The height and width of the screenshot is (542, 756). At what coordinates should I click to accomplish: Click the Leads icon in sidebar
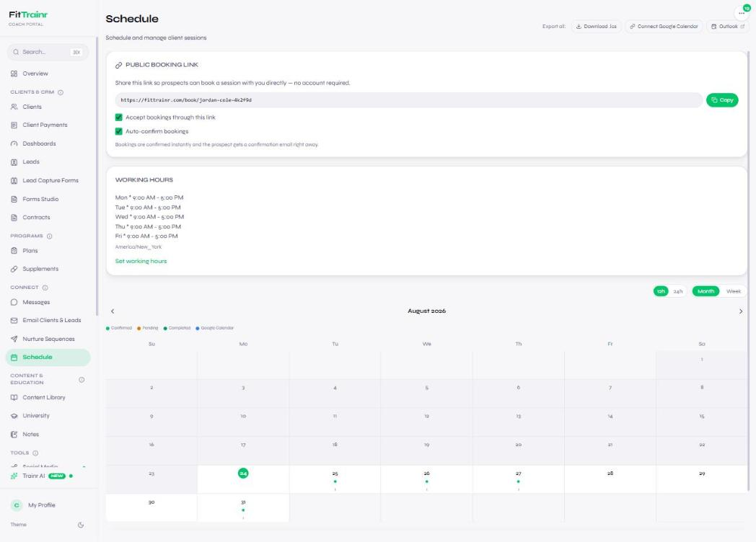pos(14,162)
